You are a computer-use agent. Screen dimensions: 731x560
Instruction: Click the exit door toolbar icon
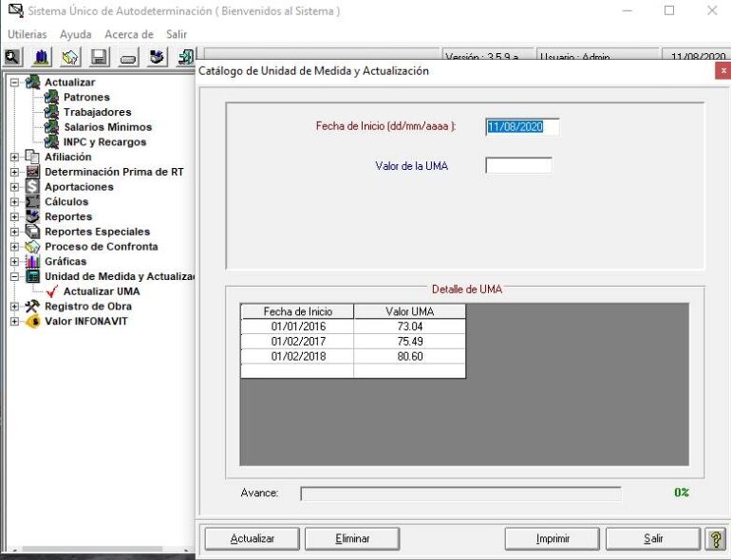click(186, 57)
